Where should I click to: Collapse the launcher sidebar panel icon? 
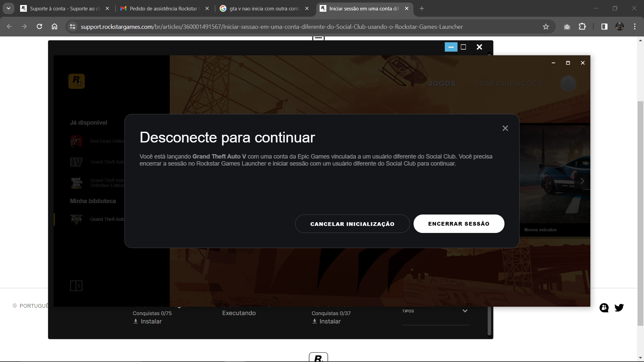pos(76,286)
